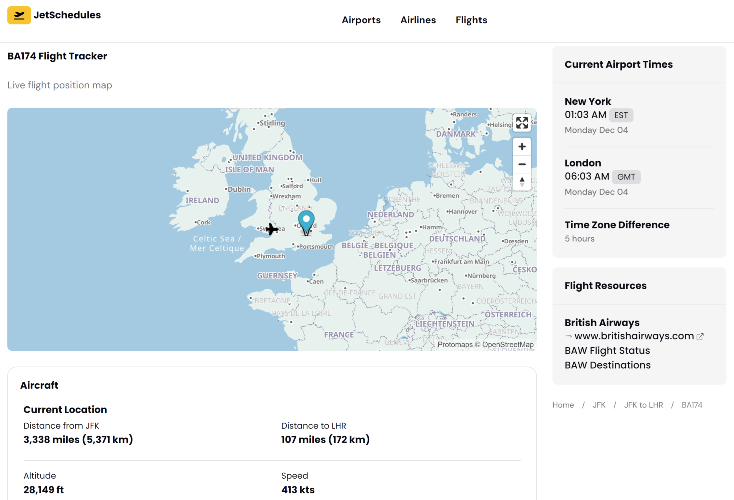Reset map bearing with compass button
Viewport: 734px width, 500px height.
[x=522, y=182]
